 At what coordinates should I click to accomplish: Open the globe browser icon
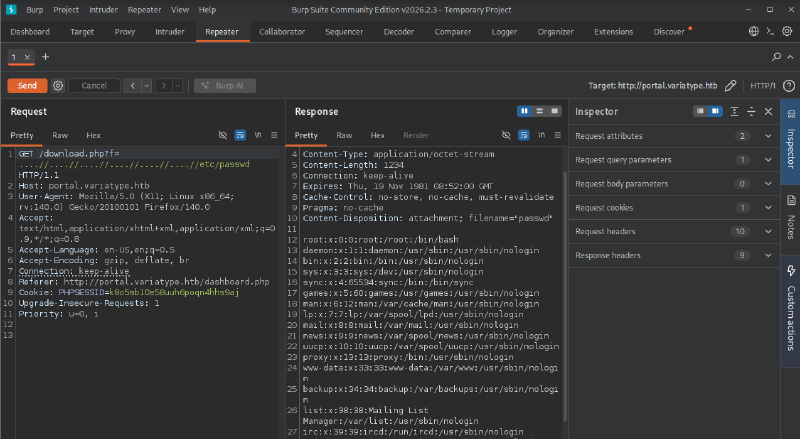754,31
